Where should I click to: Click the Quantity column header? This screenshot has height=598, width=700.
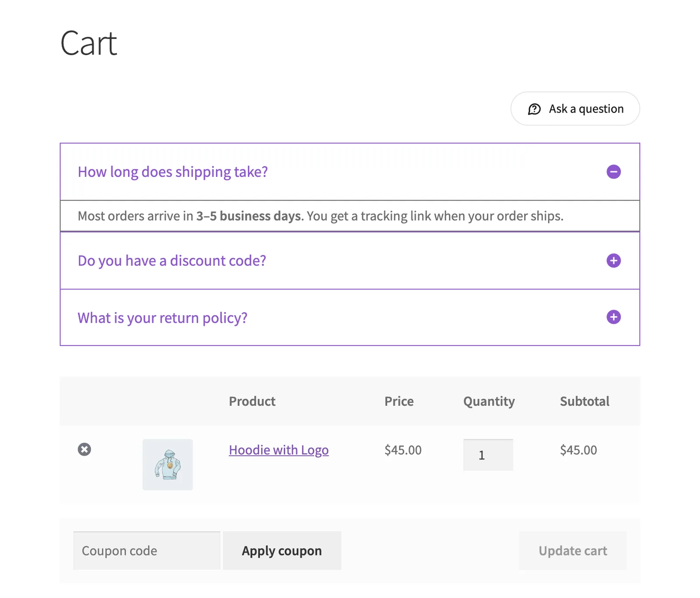click(x=489, y=401)
